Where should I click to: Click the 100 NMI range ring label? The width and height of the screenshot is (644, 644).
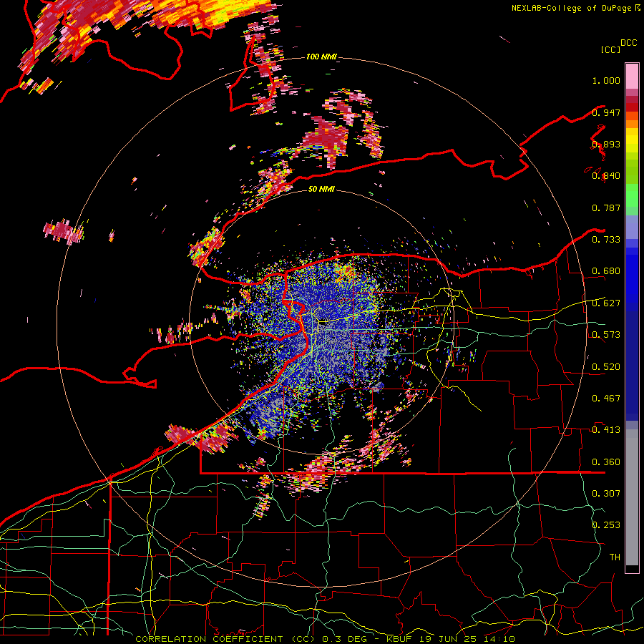[x=321, y=57]
